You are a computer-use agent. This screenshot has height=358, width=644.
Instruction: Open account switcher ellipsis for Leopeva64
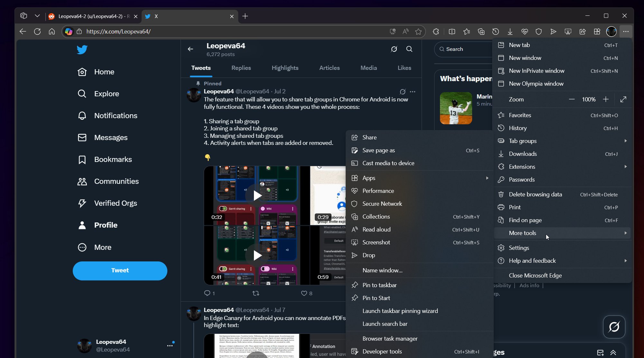(170, 345)
